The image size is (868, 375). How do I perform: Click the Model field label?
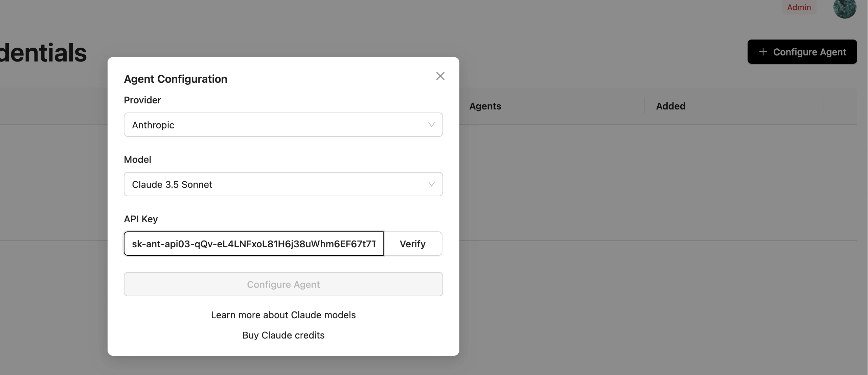pos(137,159)
